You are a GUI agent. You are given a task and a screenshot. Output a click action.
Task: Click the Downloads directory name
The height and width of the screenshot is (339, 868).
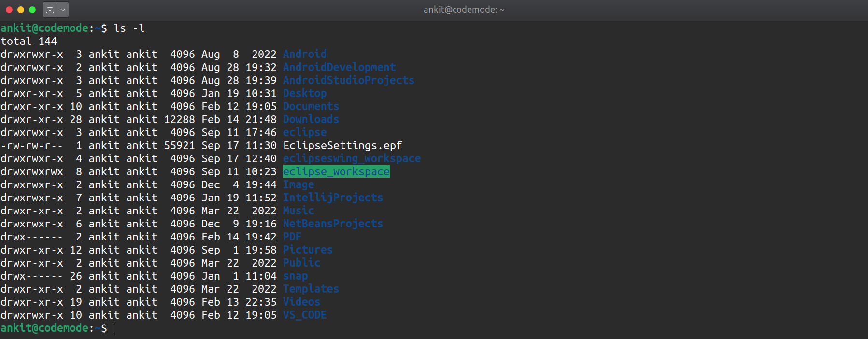coord(311,120)
